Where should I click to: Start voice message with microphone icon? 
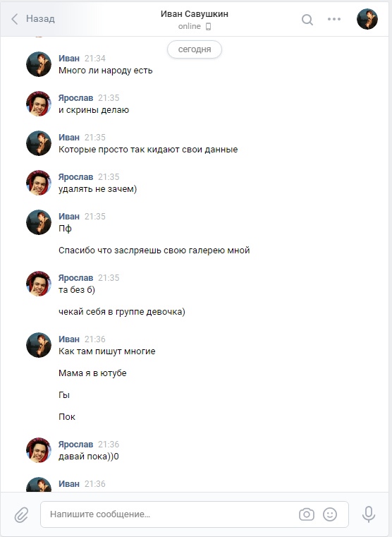369,514
